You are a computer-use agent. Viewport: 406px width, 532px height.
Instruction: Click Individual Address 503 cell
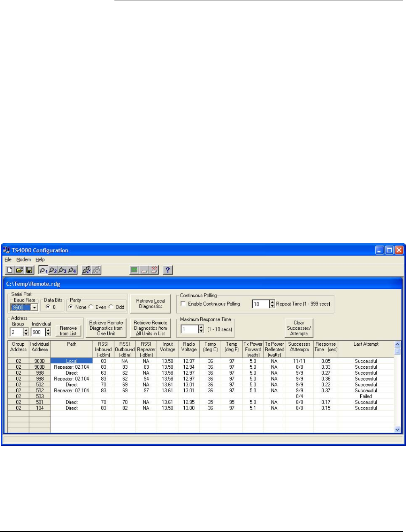point(40,396)
